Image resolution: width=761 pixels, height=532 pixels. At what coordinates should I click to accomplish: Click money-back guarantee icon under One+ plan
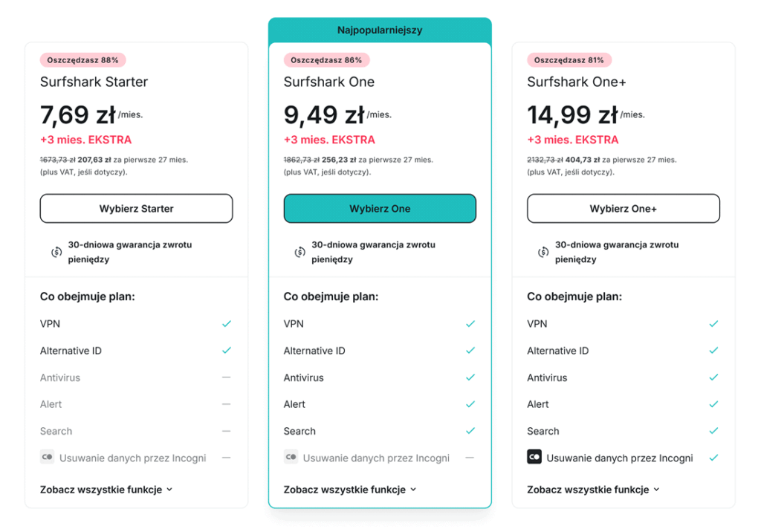click(543, 252)
